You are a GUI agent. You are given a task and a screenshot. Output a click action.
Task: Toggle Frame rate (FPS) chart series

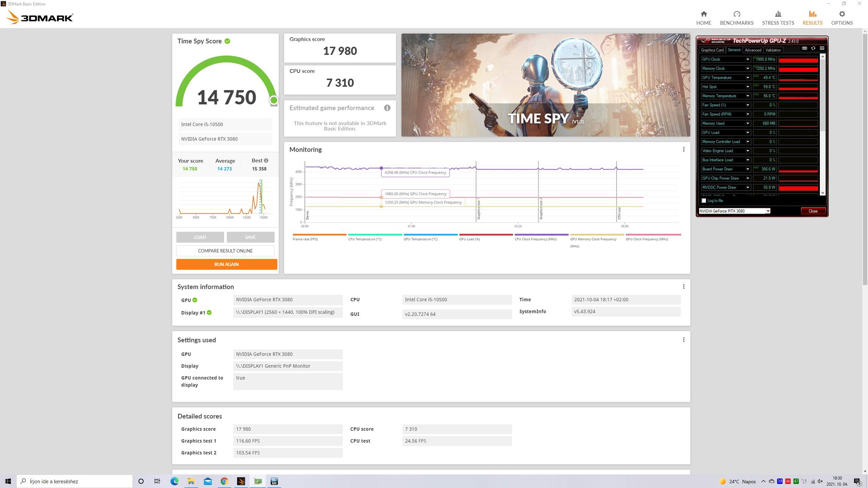(319, 237)
